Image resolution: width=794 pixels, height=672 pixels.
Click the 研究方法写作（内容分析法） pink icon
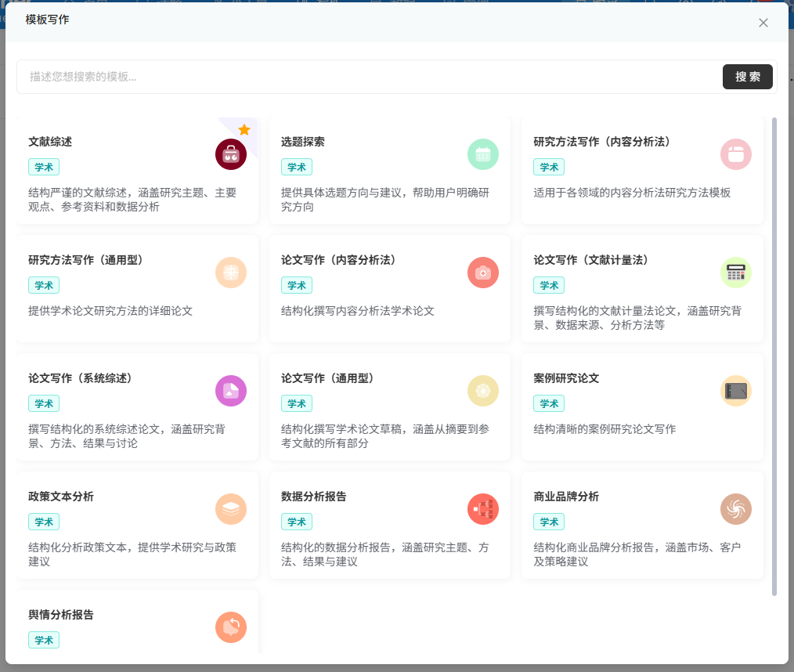pos(735,154)
